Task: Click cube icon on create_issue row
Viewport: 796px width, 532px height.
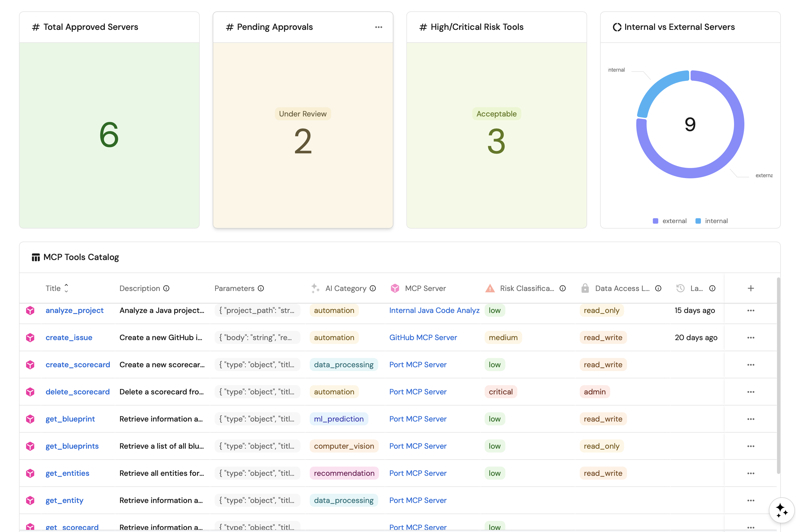Action: [x=30, y=338]
